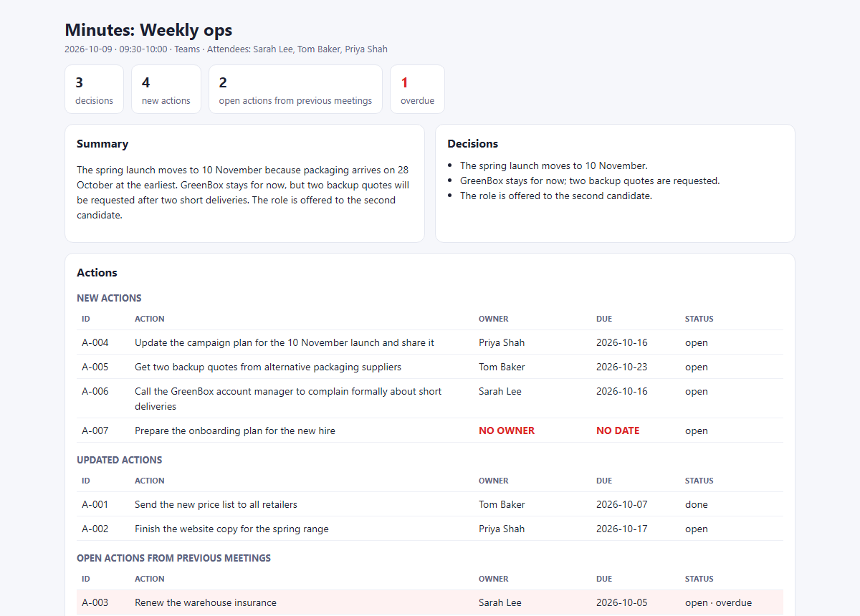Click the ID cell "A-006"
The image size is (860, 616).
click(x=95, y=391)
